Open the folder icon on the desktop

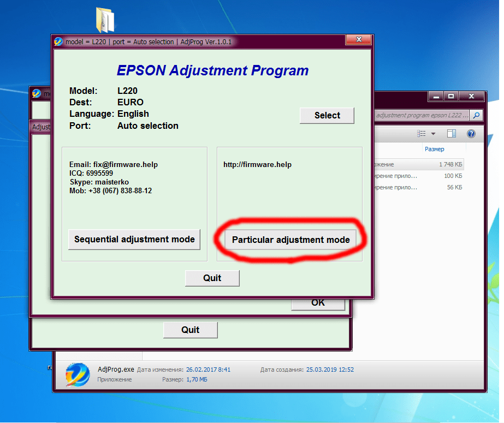coord(105,16)
